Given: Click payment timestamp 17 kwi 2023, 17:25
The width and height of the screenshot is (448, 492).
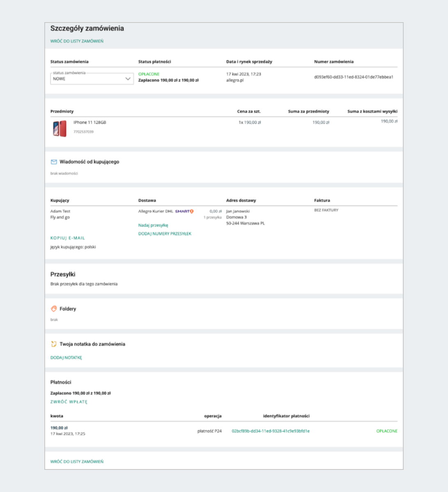Looking at the screenshot, I should coord(68,433).
